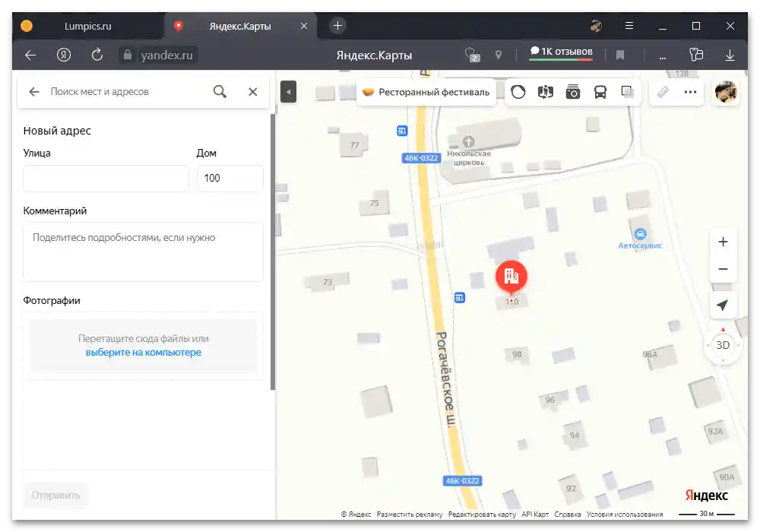This screenshot has height=532, width=760.
Task: Open the user profile avatar on the map
Action: (x=726, y=91)
